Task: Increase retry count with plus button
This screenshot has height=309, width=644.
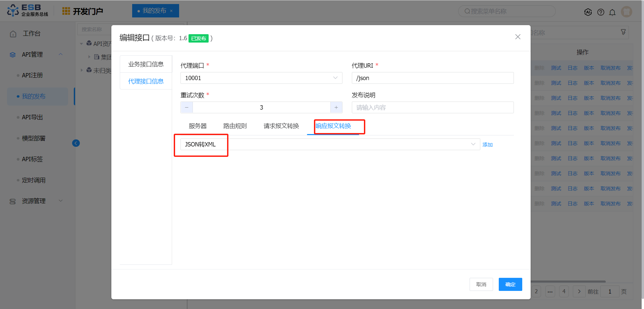Action: 336,108
